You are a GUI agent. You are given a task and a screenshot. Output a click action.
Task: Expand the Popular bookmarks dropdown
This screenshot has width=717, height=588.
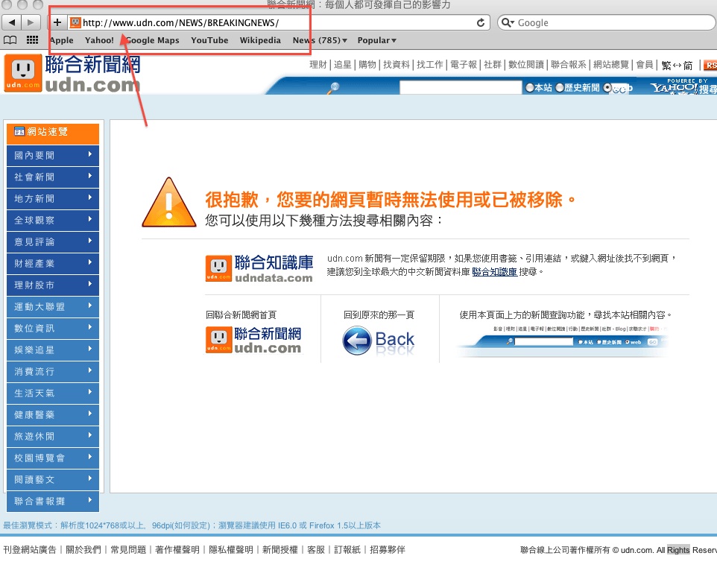377,40
